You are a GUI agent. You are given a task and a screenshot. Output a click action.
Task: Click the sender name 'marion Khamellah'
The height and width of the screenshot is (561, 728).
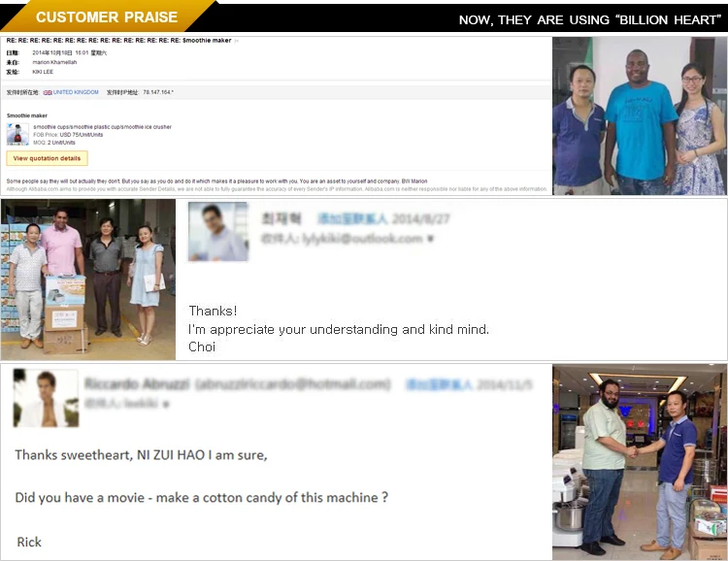54,62
